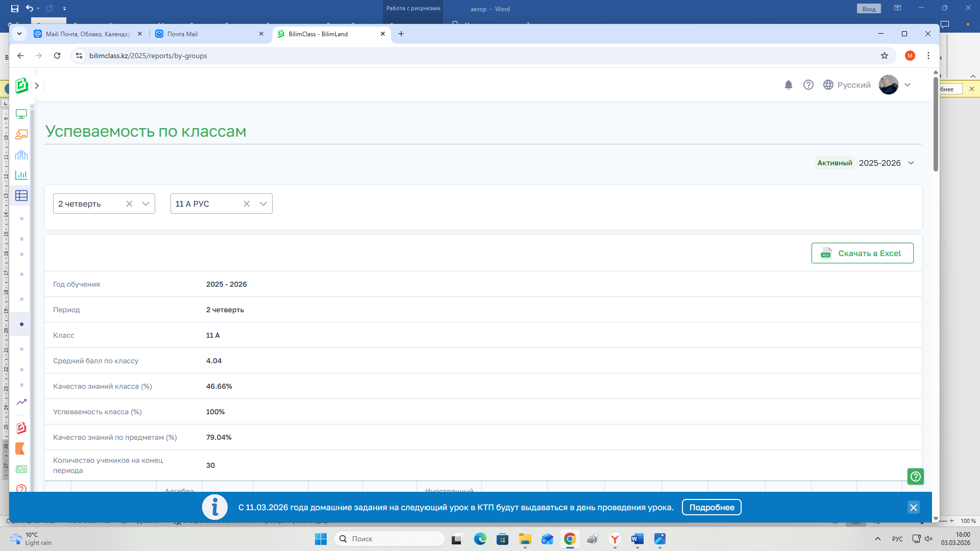Open the bar chart statistics sidebar icon

click(21, 175)
